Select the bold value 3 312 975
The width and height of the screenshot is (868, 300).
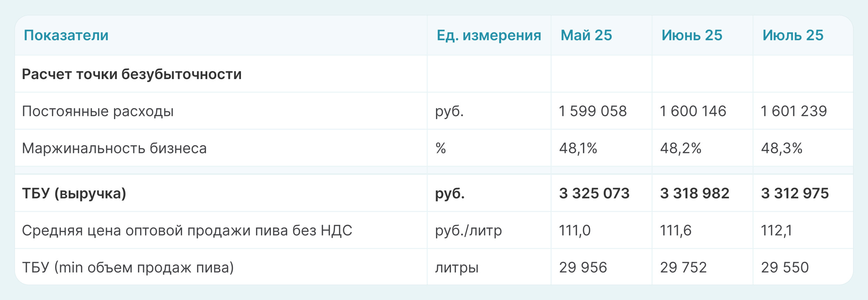(x=795, y=194)
